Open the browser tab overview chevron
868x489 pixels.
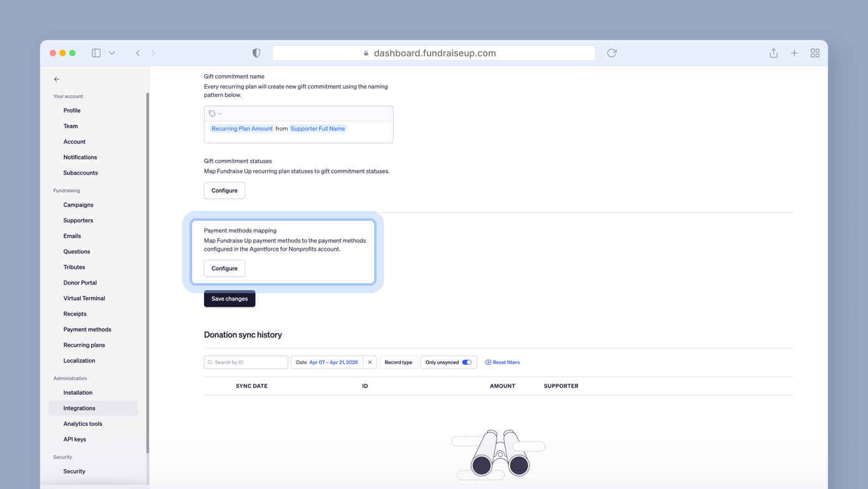click(112, 52)
